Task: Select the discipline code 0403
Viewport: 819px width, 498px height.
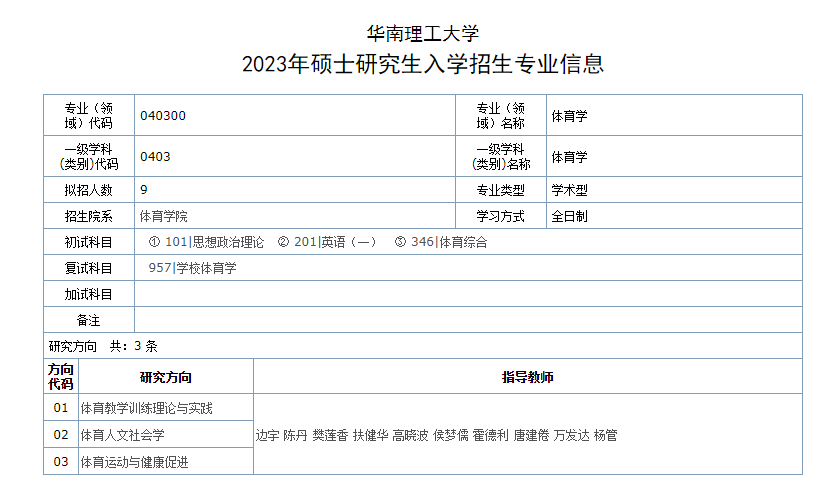Action: 155,156
